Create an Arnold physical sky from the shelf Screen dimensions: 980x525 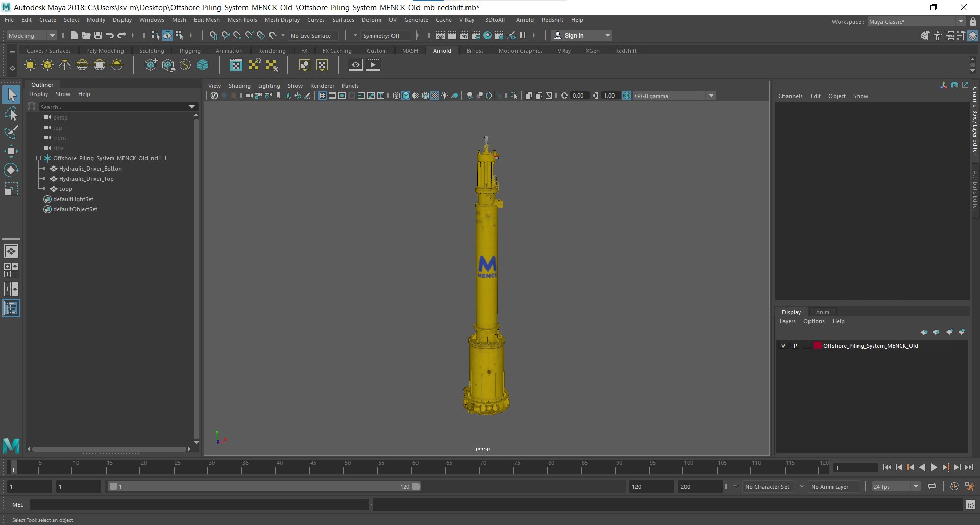tap(117, 65)
